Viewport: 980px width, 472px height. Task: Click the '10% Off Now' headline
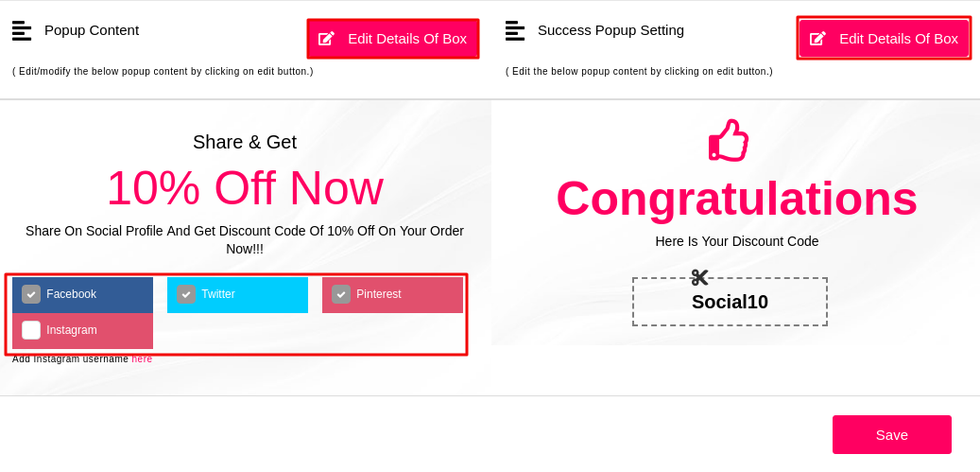(x=245, y=187)
